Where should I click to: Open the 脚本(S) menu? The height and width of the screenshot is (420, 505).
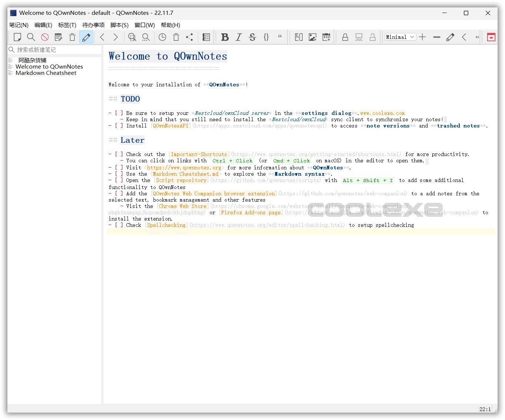[119, 25]
